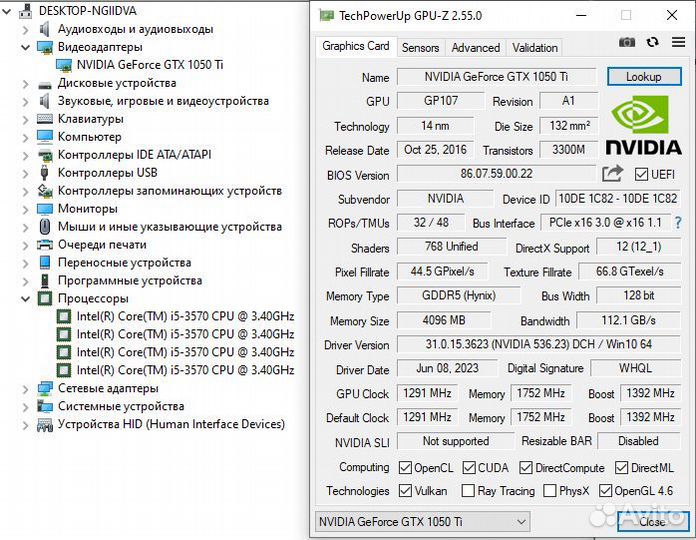Click the DESKTOP-NGIIDVA computer icon
696x540 pixels.
point(26,11)
